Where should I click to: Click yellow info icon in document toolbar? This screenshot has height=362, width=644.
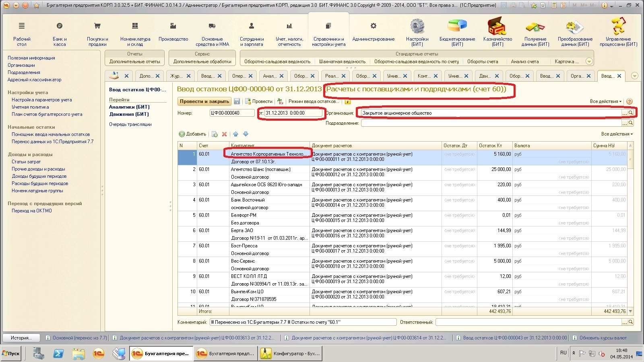click(347, 101)
